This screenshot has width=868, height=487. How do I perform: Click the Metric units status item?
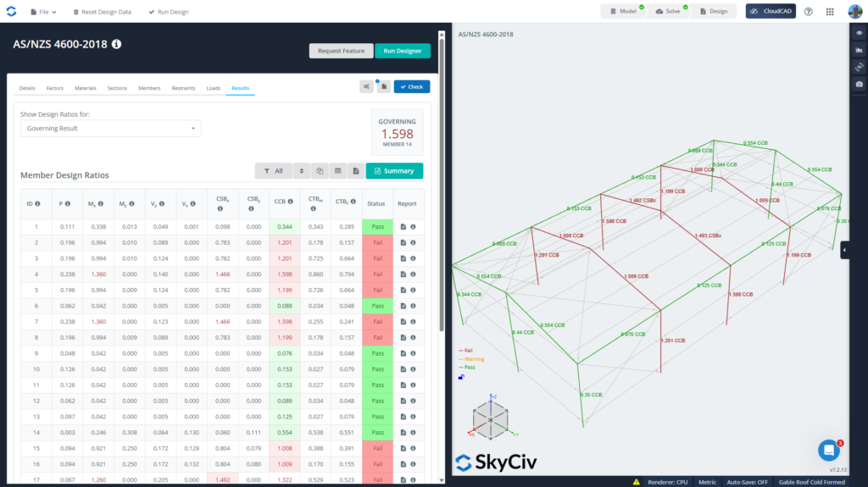tap(707, 482)
